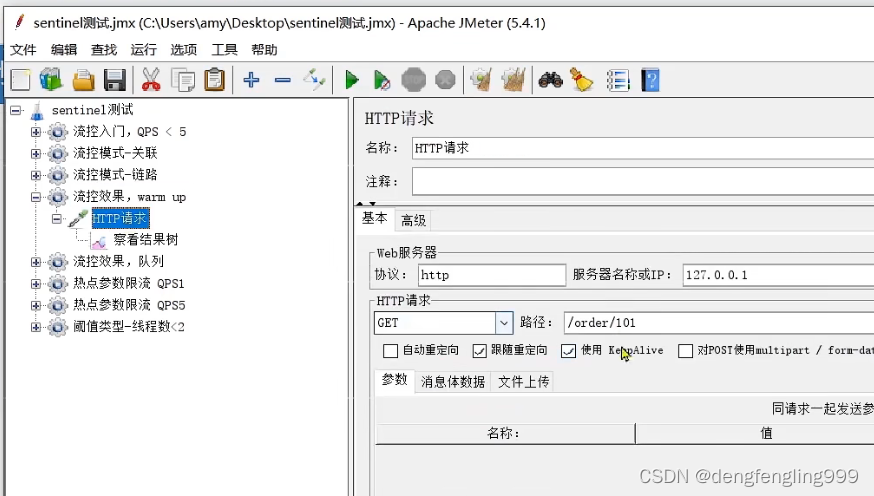Click the 察看结果树 listener icon

[x=99, y=241]
